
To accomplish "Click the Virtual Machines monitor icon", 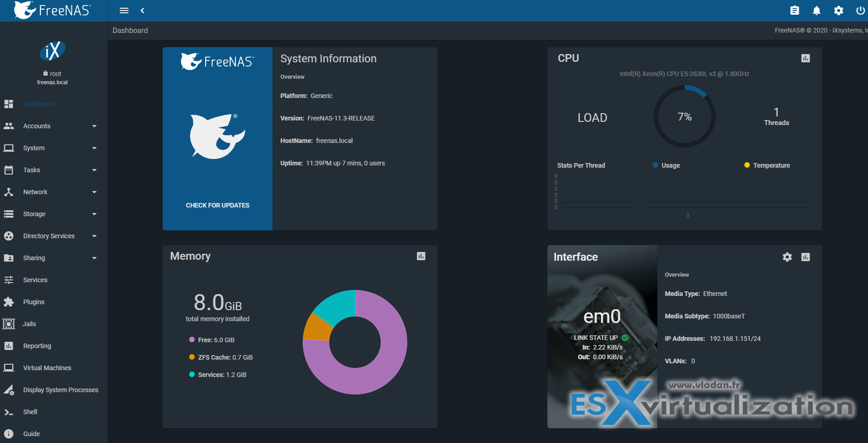I will (9, 368).
